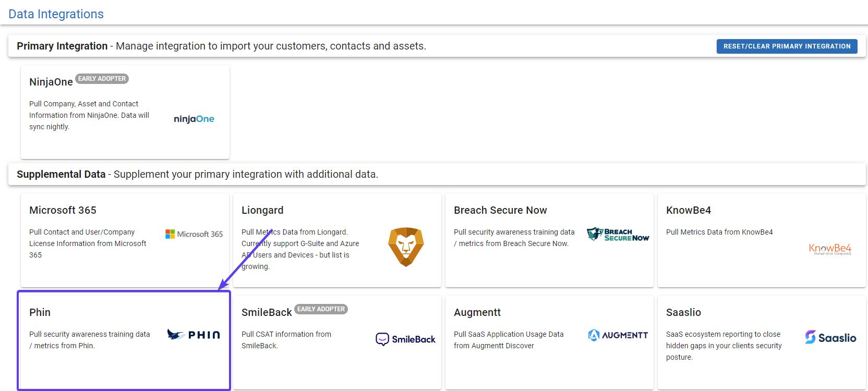Open the NinjaOne card title

pyautogui.click(x=51, y=82)
